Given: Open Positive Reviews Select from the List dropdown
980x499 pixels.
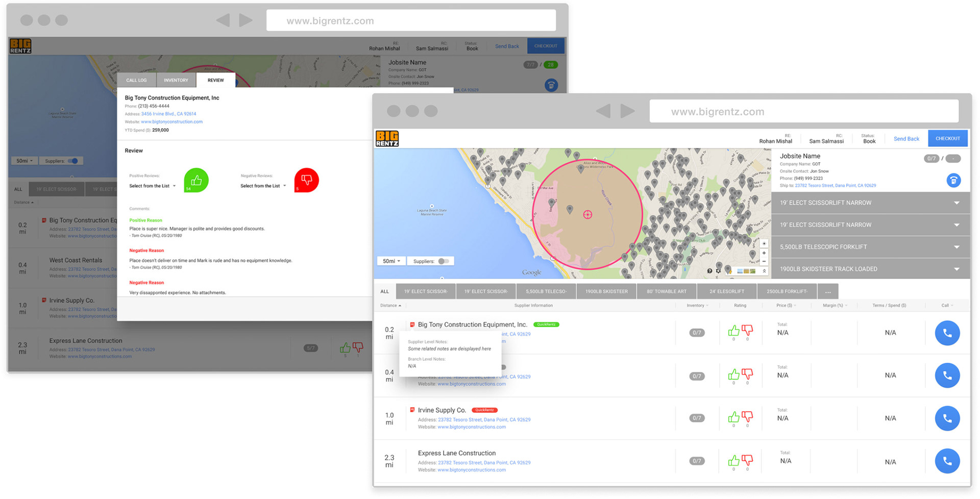Looking at the screenshot, I should pyautogui.click(x=152, y=186).
